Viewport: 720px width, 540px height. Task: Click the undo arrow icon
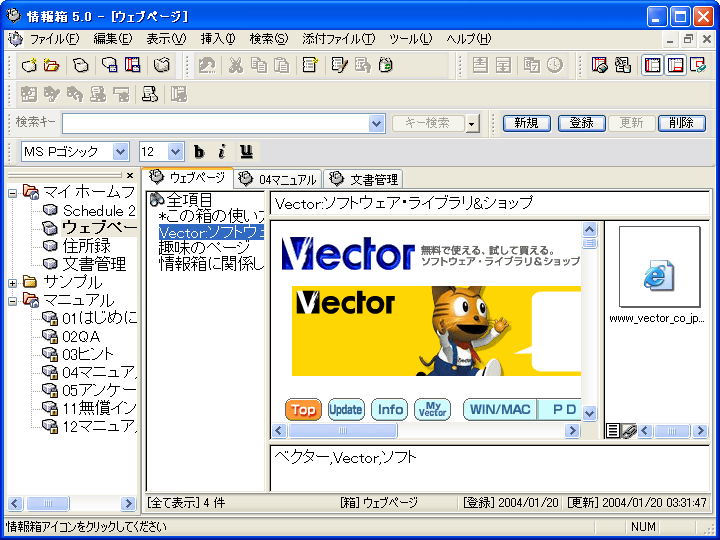pos(207,66)
